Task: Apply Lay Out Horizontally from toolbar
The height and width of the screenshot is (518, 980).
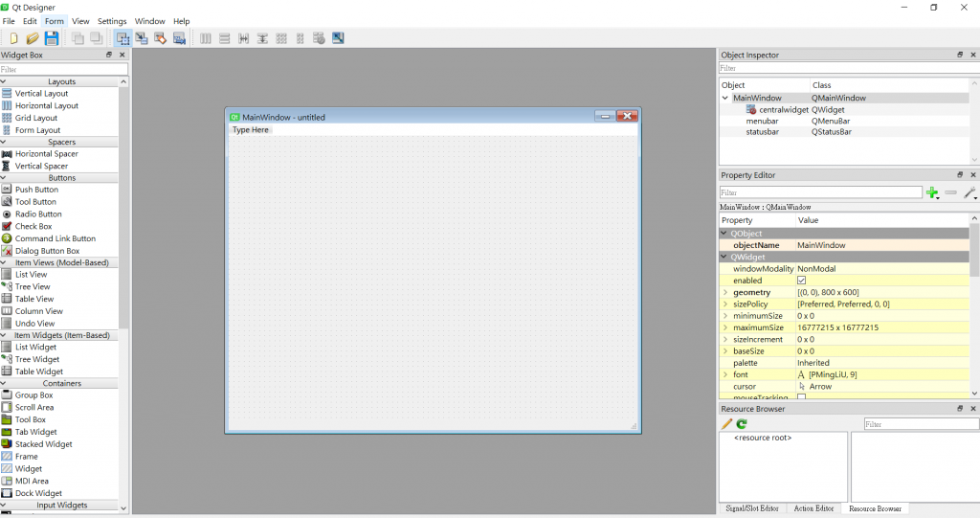Action: tap(206, 39)
